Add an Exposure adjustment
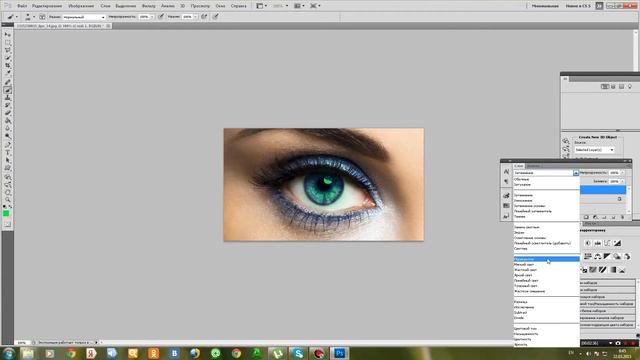Image resolution: width=640 pixels, height=360 pixels. [x=617, y=243]
